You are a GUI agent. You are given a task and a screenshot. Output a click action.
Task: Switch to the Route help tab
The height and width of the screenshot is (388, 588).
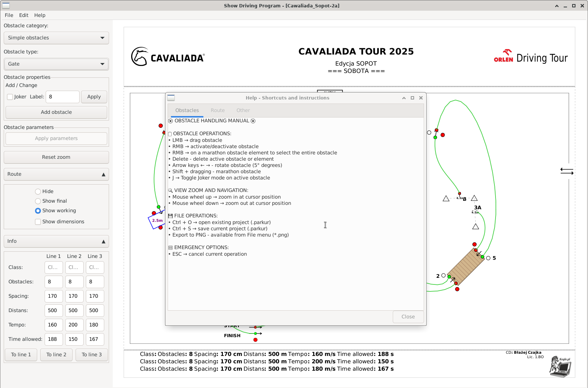[x=217, y=111]
